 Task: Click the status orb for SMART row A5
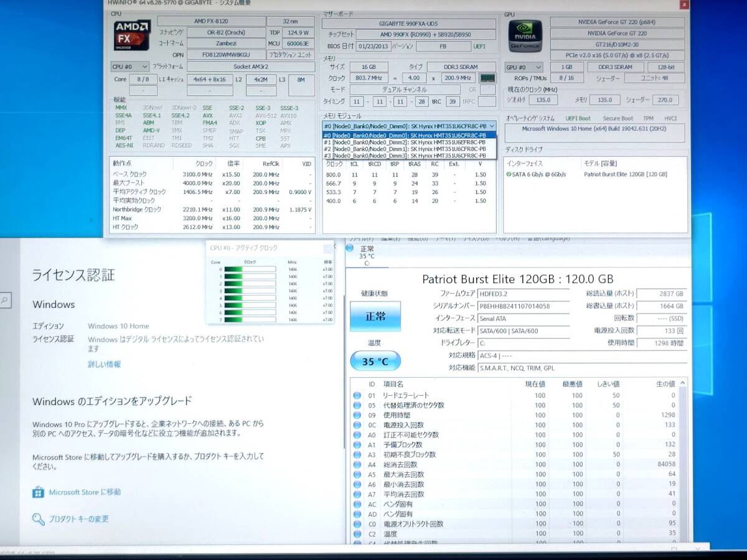pyautogui.click(x=357, y=475)
